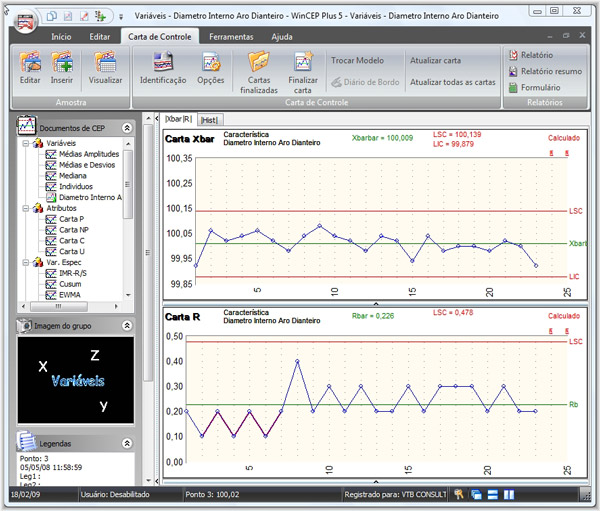600x511 pixels.
Task: Click the tile horizontally status icon
Action: point(493,495)
